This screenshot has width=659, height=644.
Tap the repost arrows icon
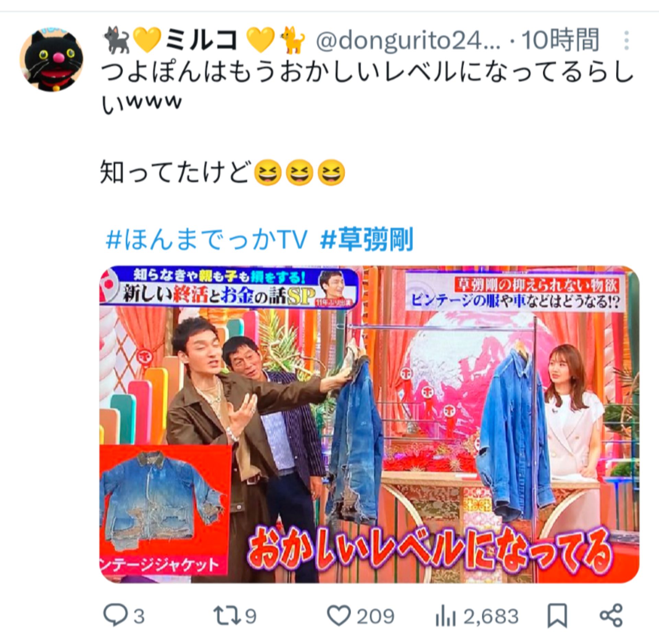(227, 616)
